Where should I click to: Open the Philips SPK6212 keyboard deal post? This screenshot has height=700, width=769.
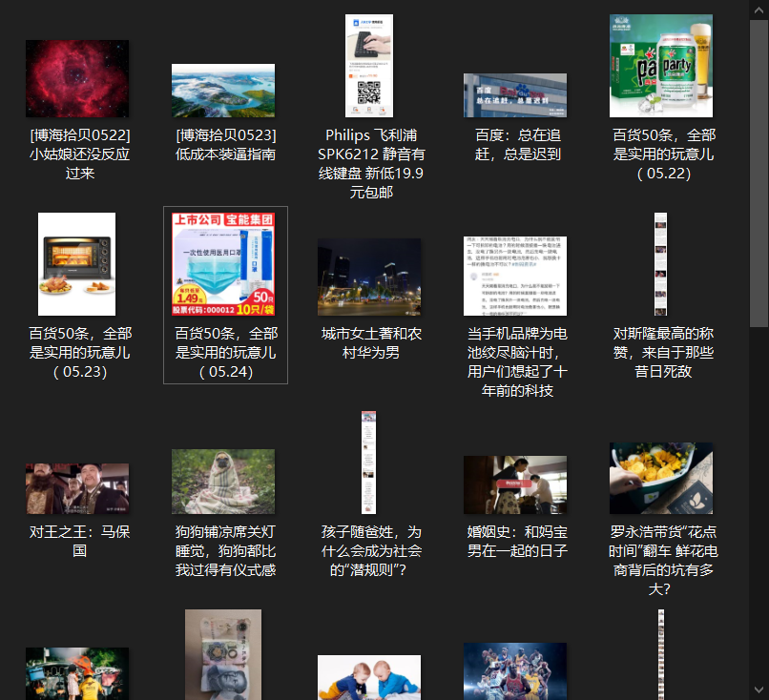tap(368, 65)
